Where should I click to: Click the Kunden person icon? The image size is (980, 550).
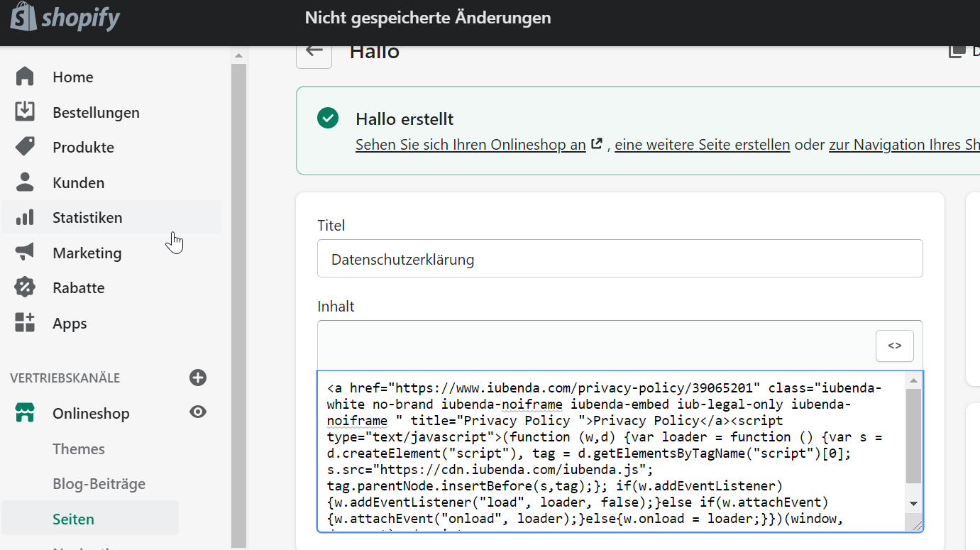coord(25,182)
